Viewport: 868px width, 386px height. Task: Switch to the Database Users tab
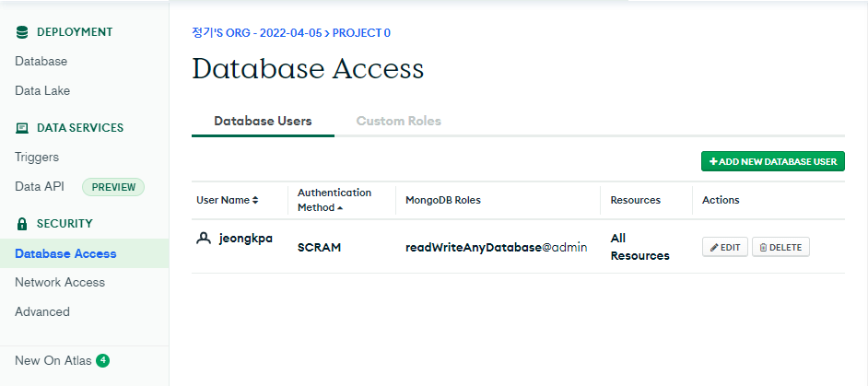(263, 121)
